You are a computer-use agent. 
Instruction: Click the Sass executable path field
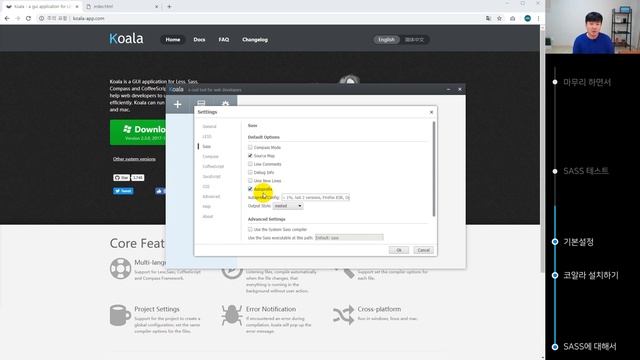pyautogui.click(x=349, y=238)
